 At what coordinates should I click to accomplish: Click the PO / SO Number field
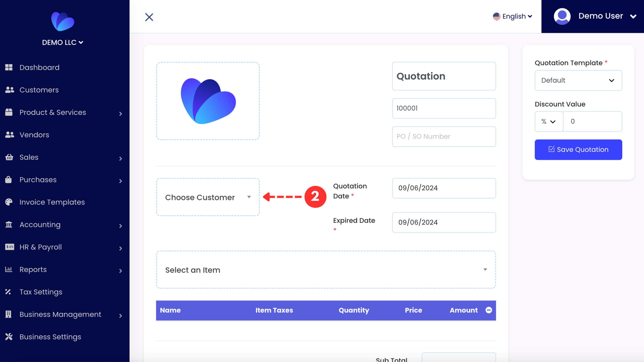pos(444,136)
